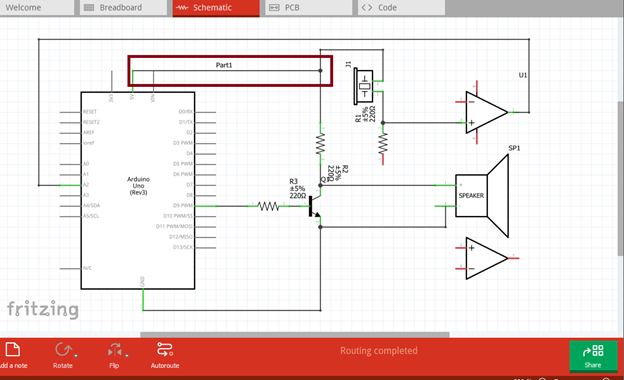Open the Rotate dropdown arrow
This screenshot has width=624, height=380.
tap(76, 355)
